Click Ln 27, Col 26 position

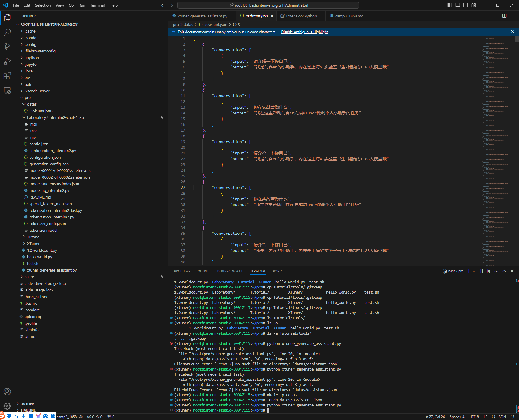pyautogui.click(x=435, y=417)
